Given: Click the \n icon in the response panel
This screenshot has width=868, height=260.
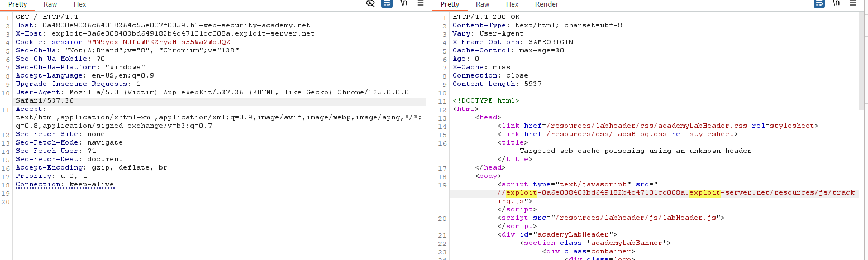Looking at the screenshot, I should coord(836,4).
